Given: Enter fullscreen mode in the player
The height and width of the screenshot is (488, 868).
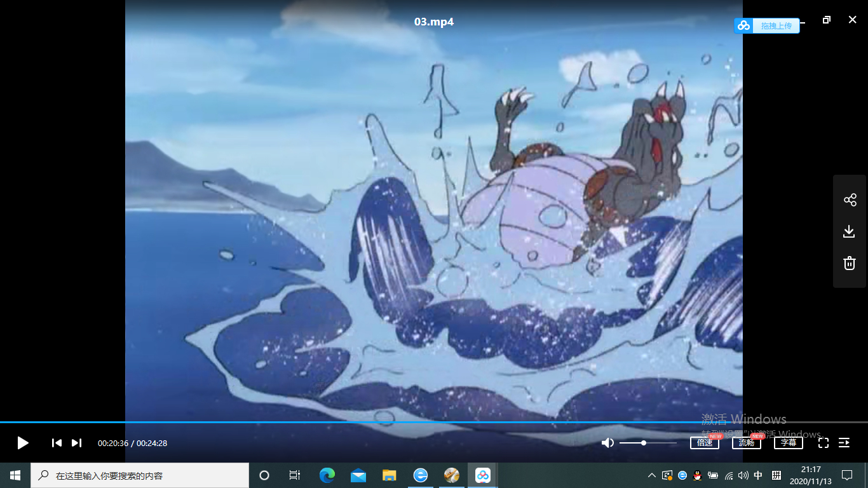Looking at the screenshot, I should click(x=824, y=443).
